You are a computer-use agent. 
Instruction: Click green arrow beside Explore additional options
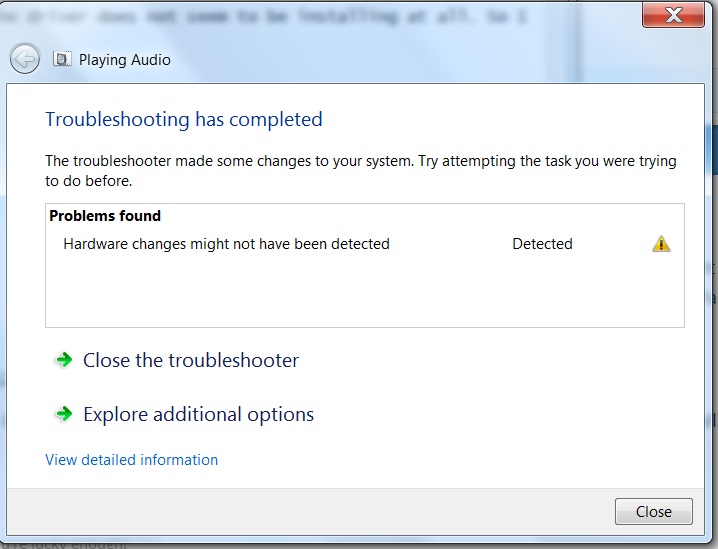(64, 414)
